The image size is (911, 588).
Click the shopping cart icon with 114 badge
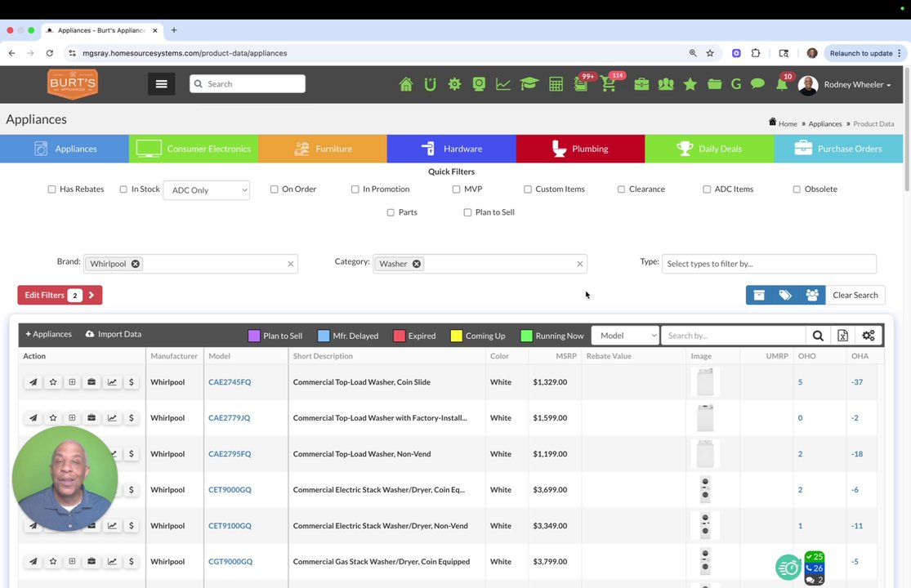point(609,85)
